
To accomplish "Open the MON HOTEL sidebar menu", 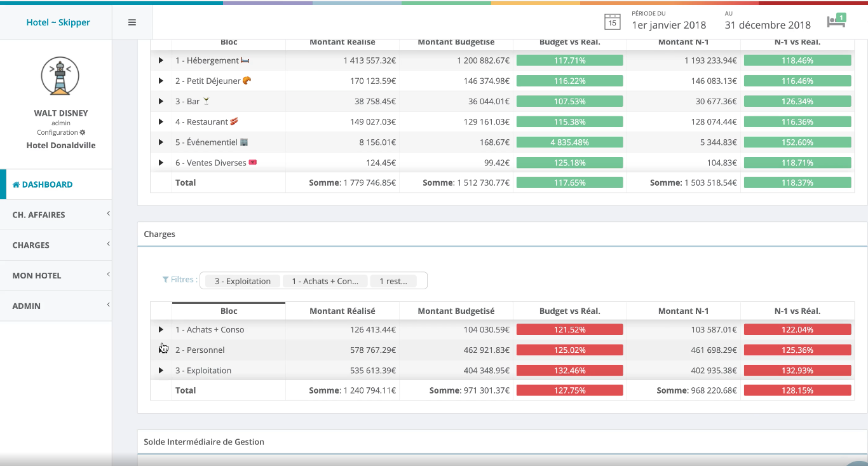I will click(56, 275).
